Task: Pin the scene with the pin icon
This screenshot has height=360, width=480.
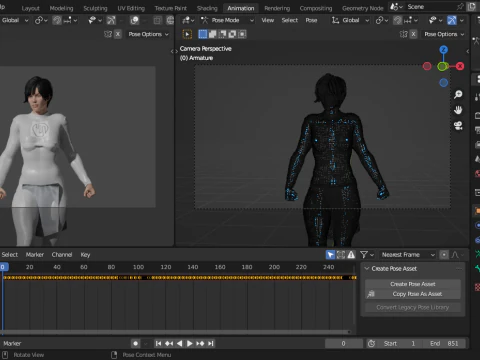Action: (460, 7)
